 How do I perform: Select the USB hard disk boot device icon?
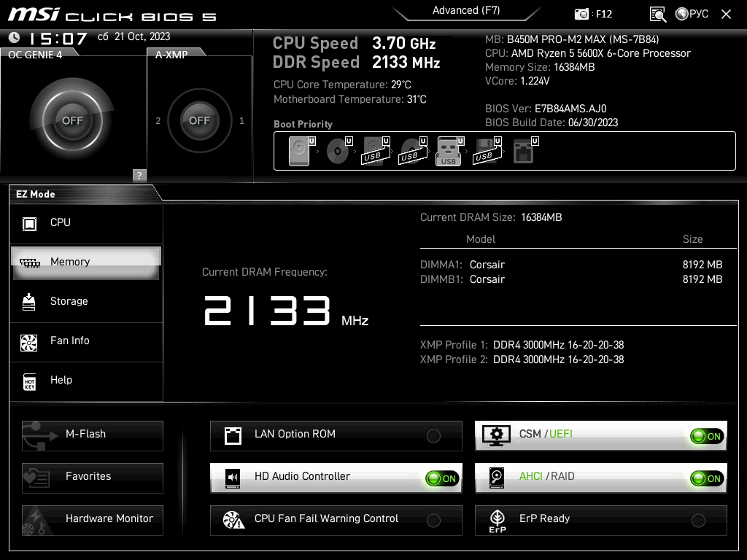click(x=376, y=152)
